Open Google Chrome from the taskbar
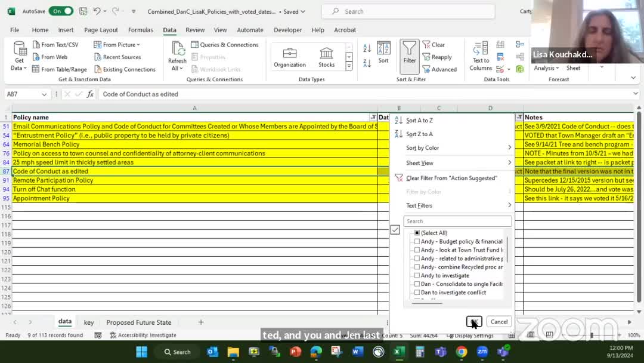The width and height of the screenshot is (644, 363). point(461,352)
